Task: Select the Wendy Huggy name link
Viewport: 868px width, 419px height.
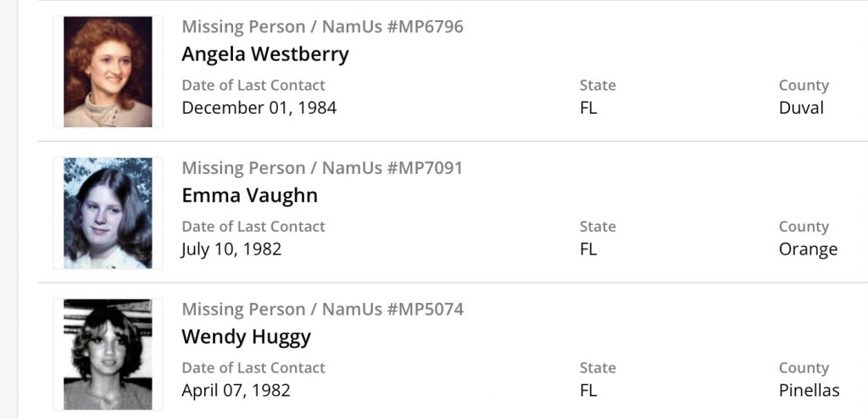Action: [x=246, y=337]
